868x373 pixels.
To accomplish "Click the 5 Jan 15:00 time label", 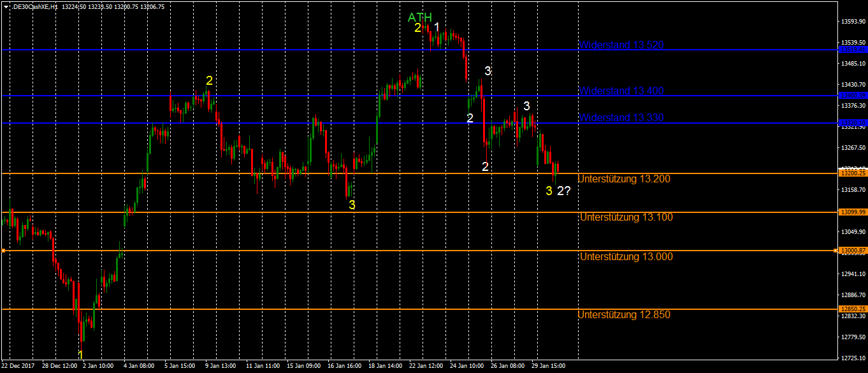I will pyautogui.click(x=180, y=367).
